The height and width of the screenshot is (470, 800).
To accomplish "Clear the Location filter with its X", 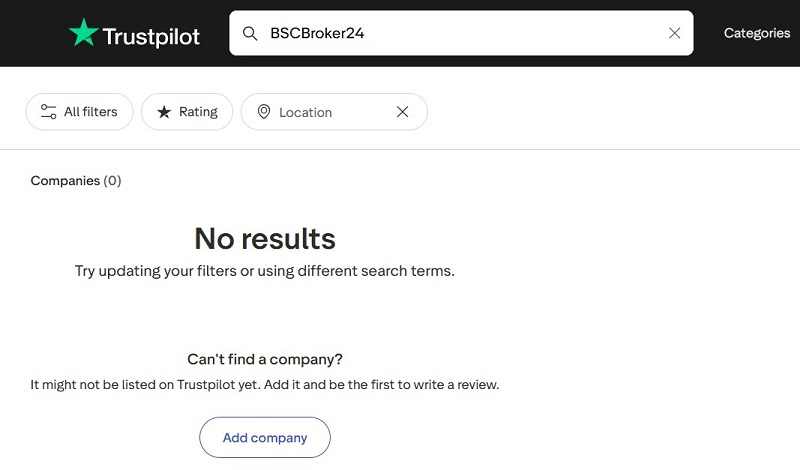I will pyautogui.click(x=403, y=112).
